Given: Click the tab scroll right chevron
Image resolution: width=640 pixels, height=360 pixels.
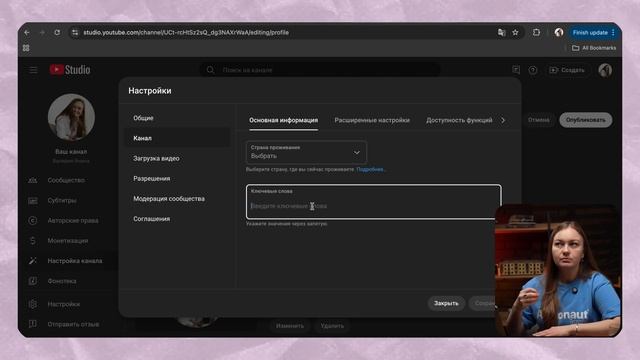Looking at the screenshot, I should [503, 120].
